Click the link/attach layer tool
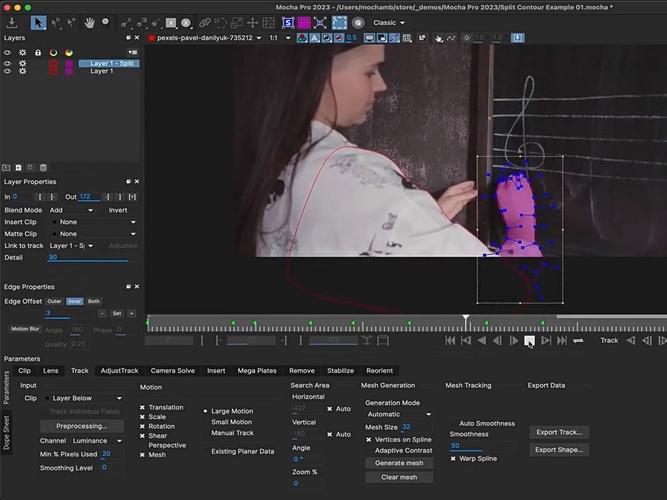Screen dimensions: 667x500 [205, 23]
